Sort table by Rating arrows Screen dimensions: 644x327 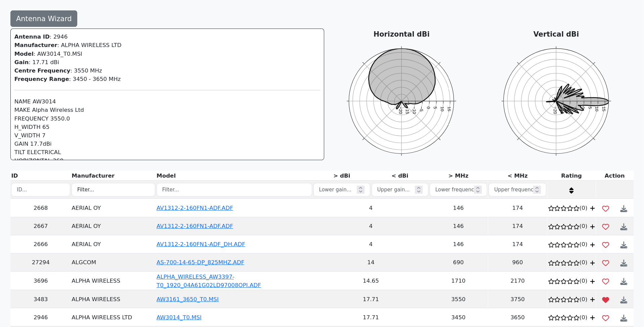[571, 190]
